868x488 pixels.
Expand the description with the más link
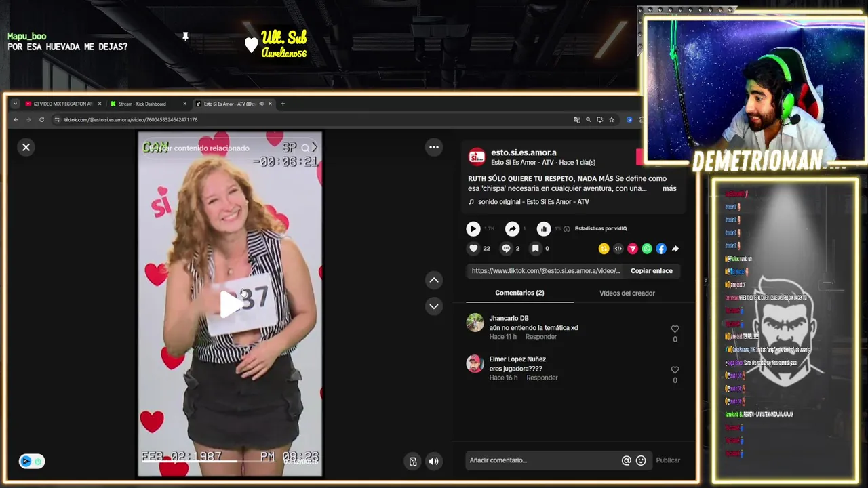[x=669, y=188]
